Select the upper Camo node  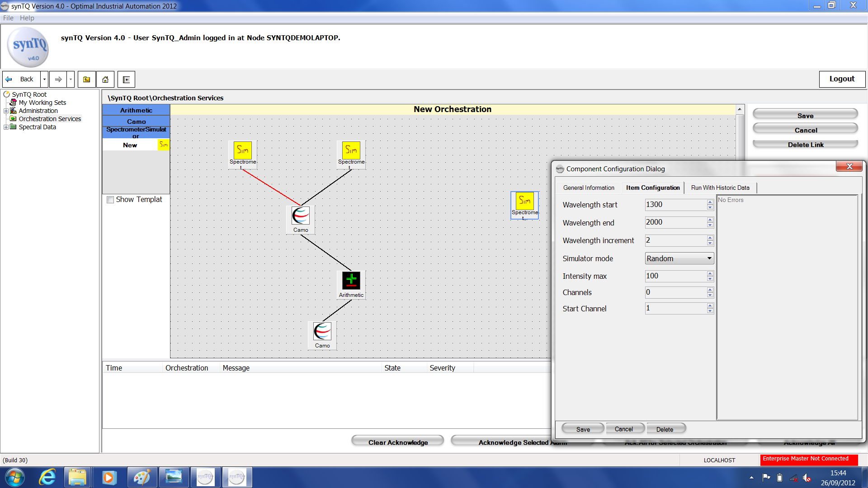[x=301, y=220]
